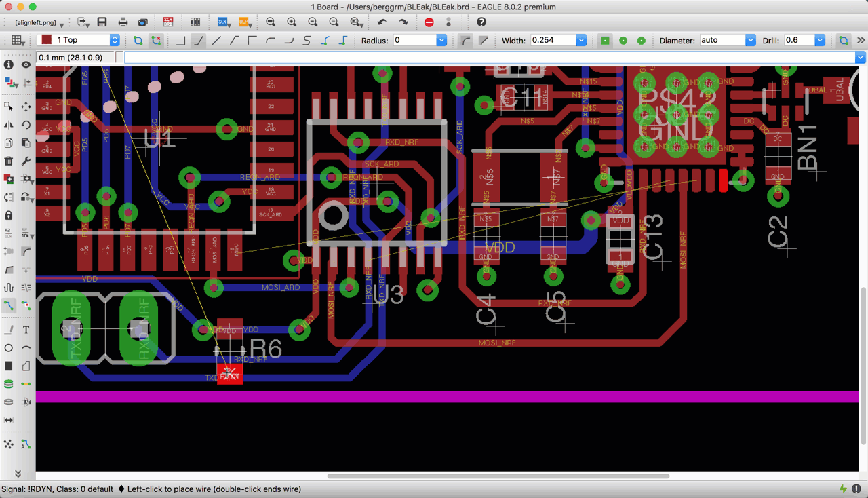Expand the trace Width dropdown
Image resolution: width=868 pixels, height=498 pixels.
(x=580, y=40)
